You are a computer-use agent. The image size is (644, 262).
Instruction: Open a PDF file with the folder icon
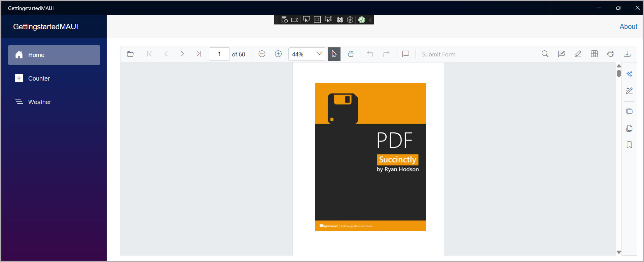[130, 54]
